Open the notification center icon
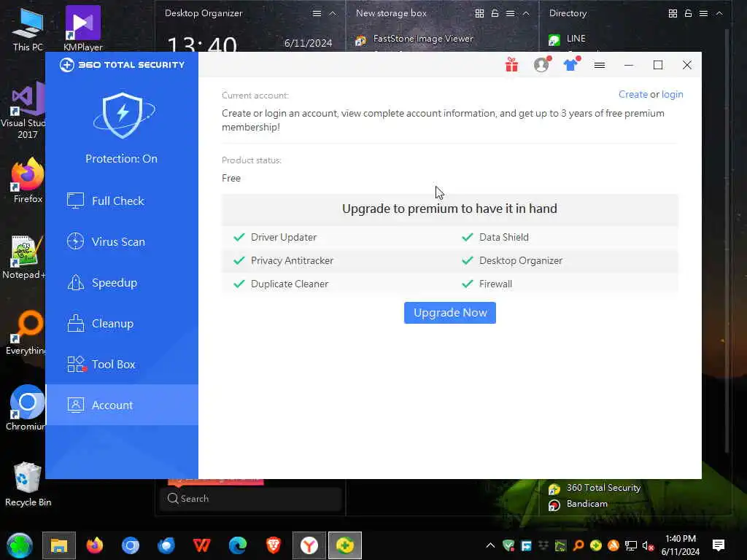747x560 pixels. pyautogui.click(x=719, y=545)
